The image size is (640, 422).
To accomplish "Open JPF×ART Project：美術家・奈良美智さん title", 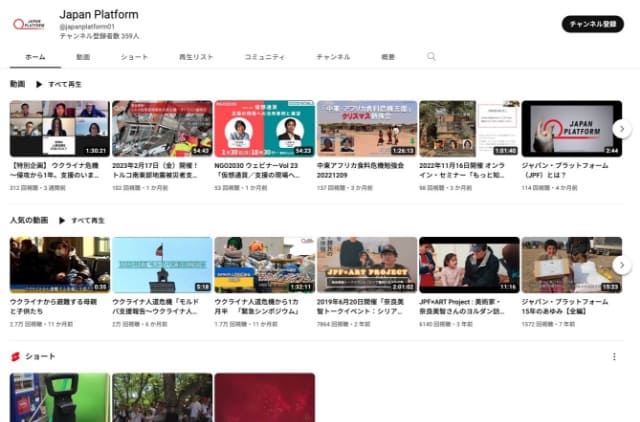I will tap(462, 307).
